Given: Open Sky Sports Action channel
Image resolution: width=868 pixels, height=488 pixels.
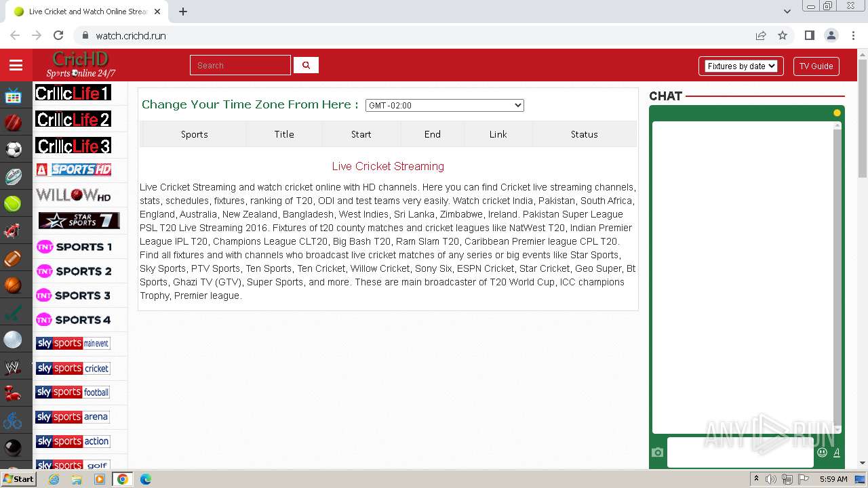Looking at the screenshot, I should (73, 441).
